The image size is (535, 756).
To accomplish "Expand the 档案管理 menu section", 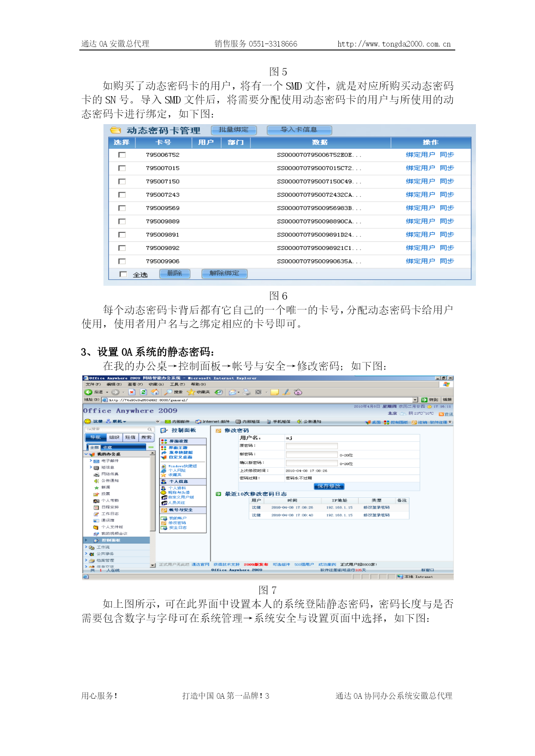I will (x=86, y=560).
